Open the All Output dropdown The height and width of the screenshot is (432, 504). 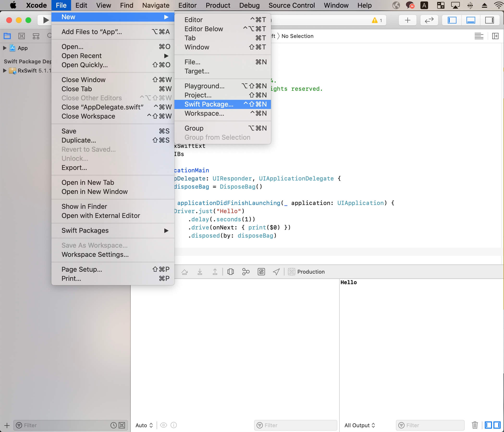pos(360,425)
